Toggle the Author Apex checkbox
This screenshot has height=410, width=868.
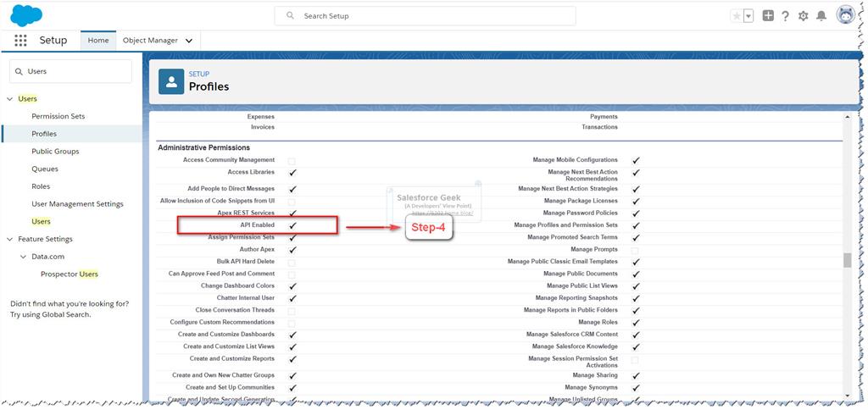coord(292,250)
